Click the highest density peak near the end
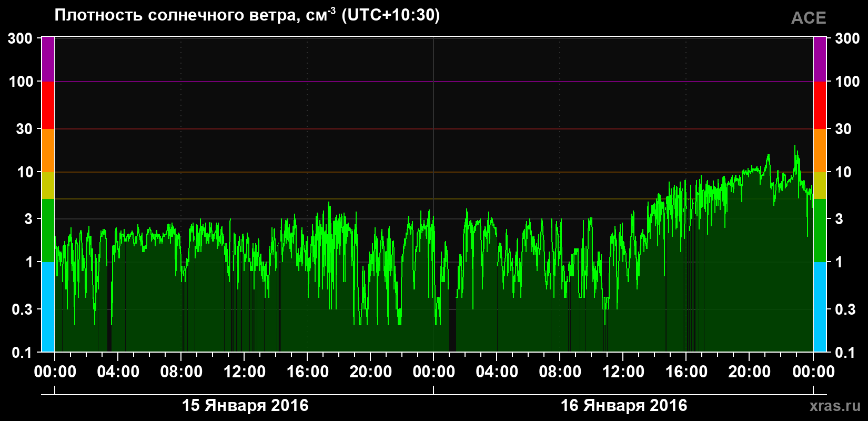The height and width of the screenshot is (421, 868). click(x=795, y=147)
